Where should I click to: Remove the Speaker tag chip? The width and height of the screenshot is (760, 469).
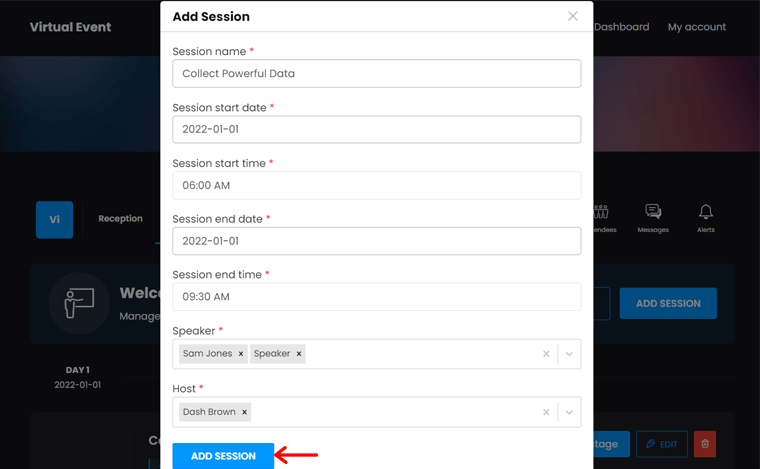coord(299,354)
